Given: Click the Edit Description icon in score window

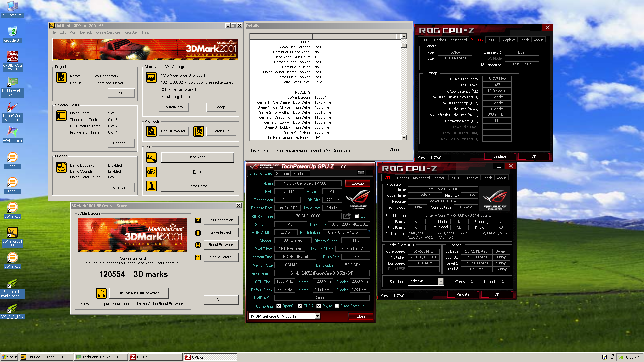Looking at the screenshot, I should click(x=198, y=220).
